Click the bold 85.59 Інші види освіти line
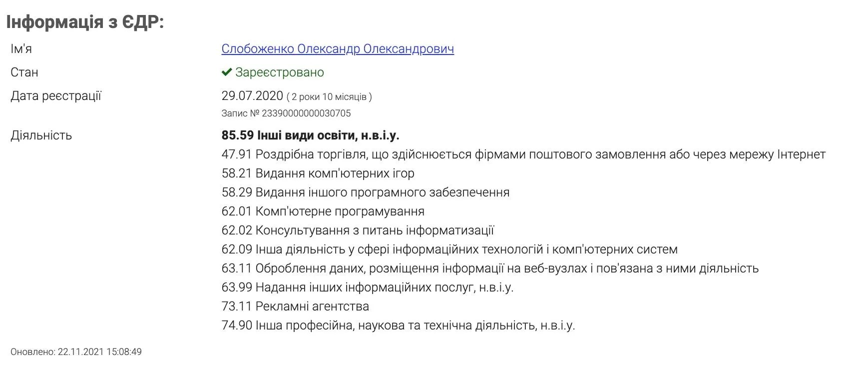Viewport: 868px width, 374px height. tap(310, 135)
